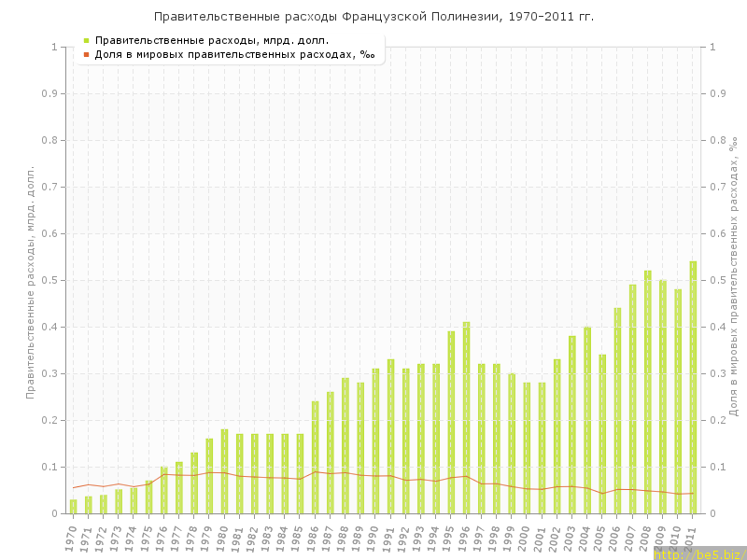This screenshot has width=747, height=560.
Task: Select the 1970 bar
Action: (73, 506)
